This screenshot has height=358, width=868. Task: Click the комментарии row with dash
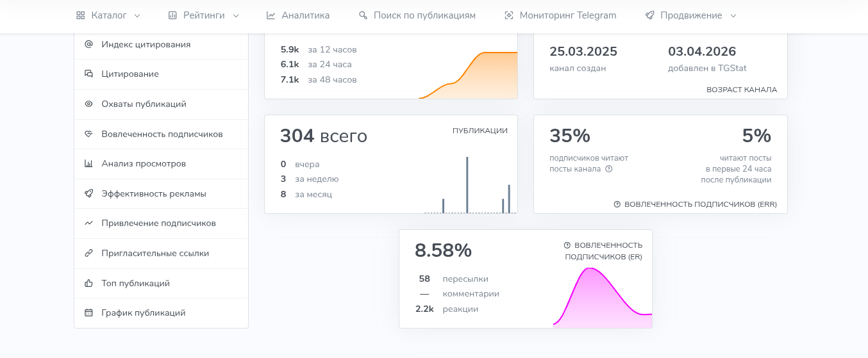pos(459,294)
